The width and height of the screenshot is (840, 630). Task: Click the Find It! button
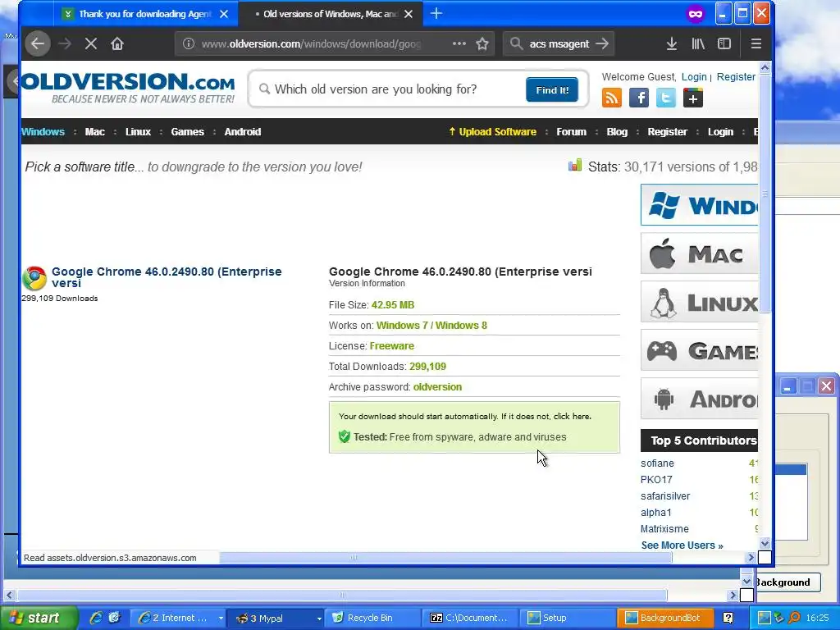[552, 89]
